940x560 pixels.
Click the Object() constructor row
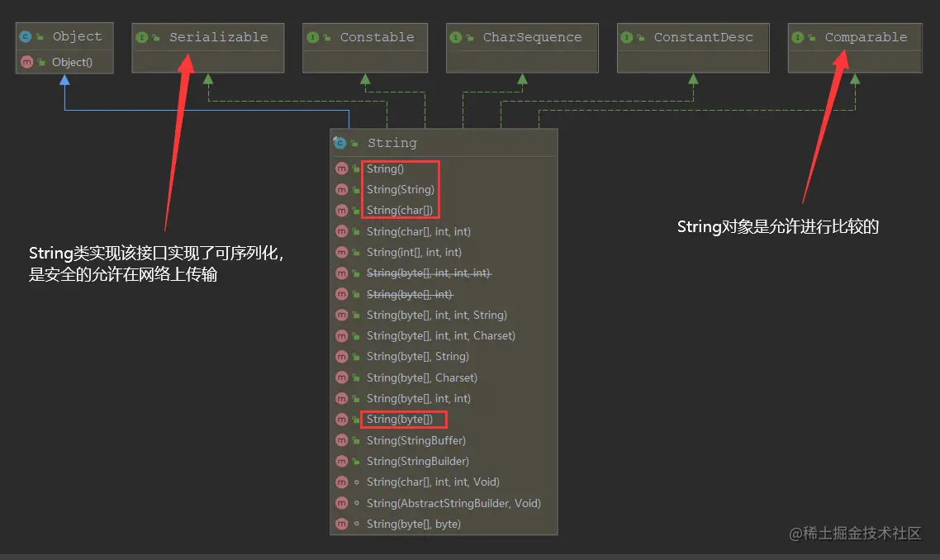tap(64, 62)
